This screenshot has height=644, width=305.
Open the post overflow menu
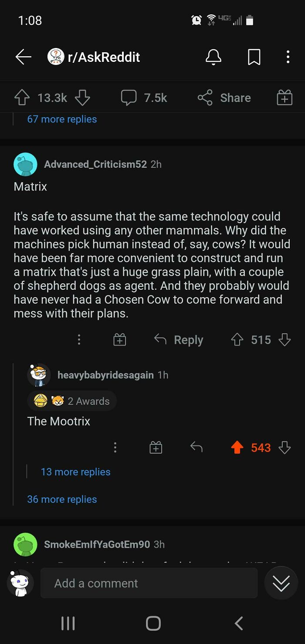pyautogui.click(x=288, y=57)
